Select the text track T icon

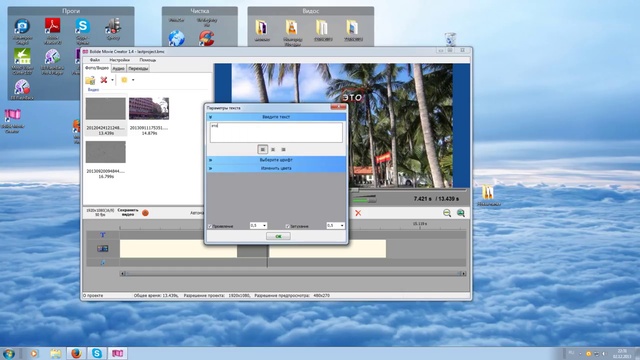[102, 235]
